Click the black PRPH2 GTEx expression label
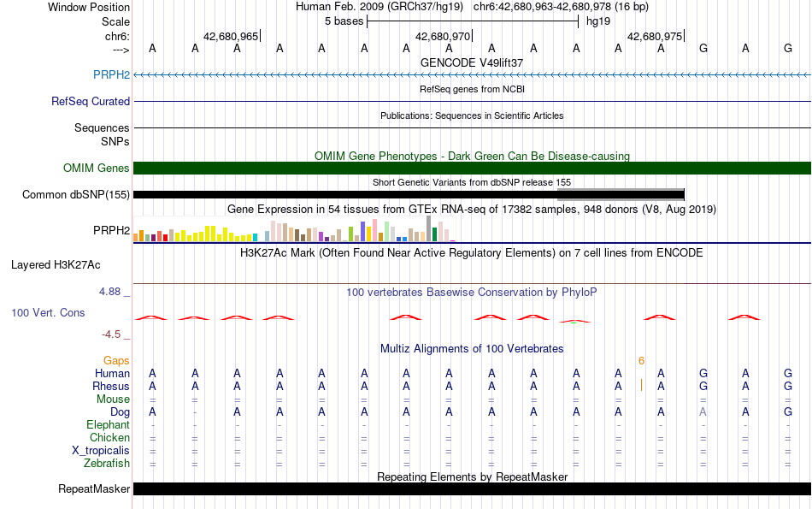This screenshot has width=812, height=509. [111, 230]
